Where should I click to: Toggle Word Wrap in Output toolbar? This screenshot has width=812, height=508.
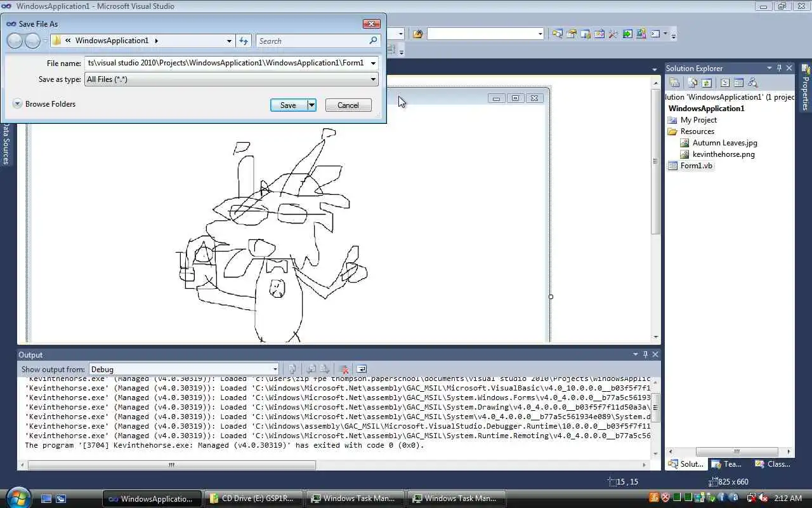click(x=362, y=369)
